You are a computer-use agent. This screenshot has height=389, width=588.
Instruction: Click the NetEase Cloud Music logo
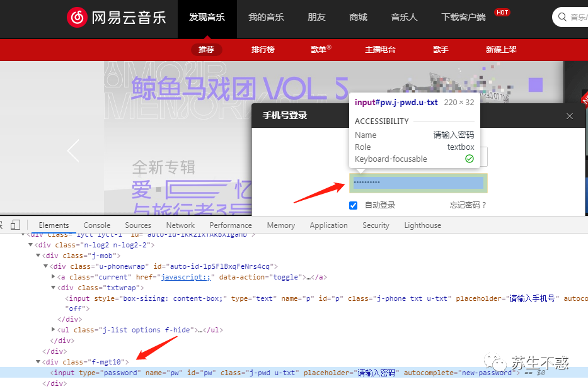116,17
